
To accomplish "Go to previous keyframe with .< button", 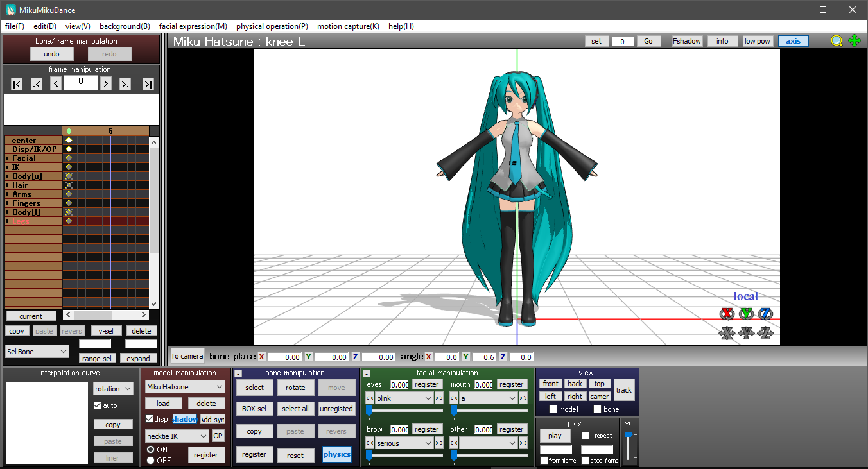I will (37, 84).
